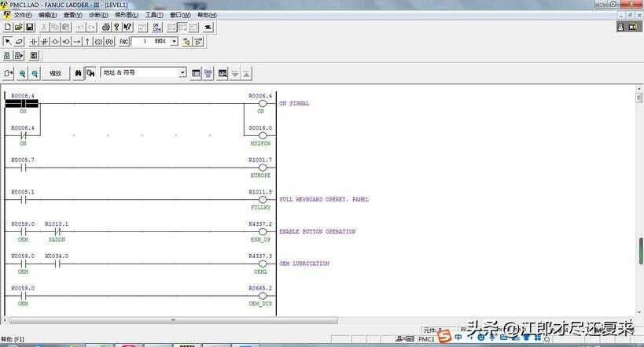644x347 pixels.
Task: Toggle the set (S) coil button
Action: 98,42
